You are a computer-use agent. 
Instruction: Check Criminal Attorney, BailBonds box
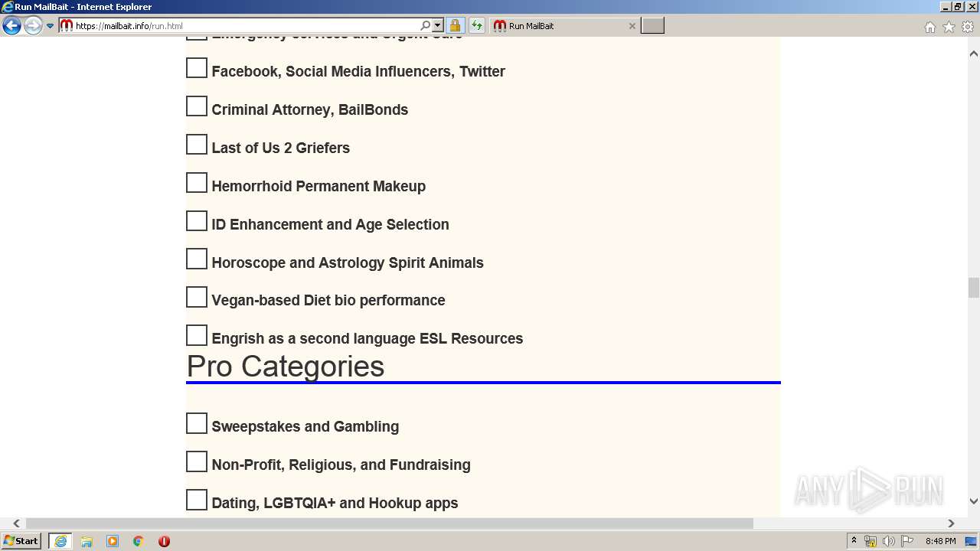coord(197,106)
